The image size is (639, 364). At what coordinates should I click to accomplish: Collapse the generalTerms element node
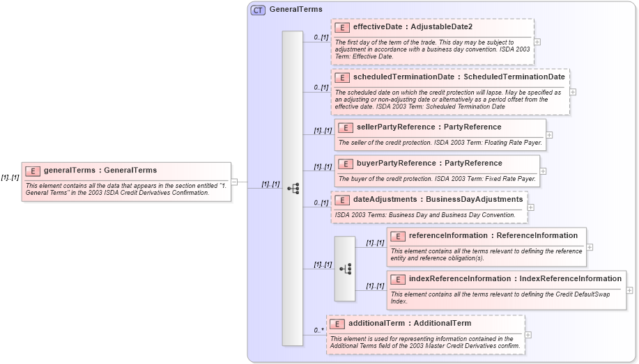click(235, 182)
